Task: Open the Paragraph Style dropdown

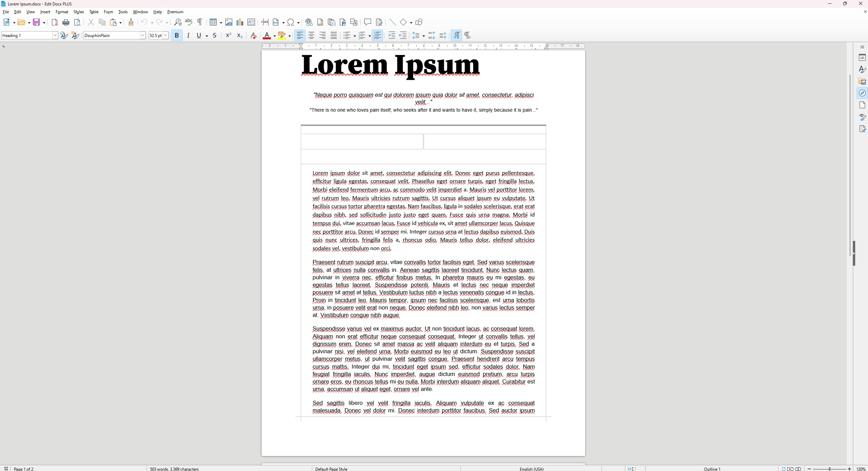Action: coord(55,36)
